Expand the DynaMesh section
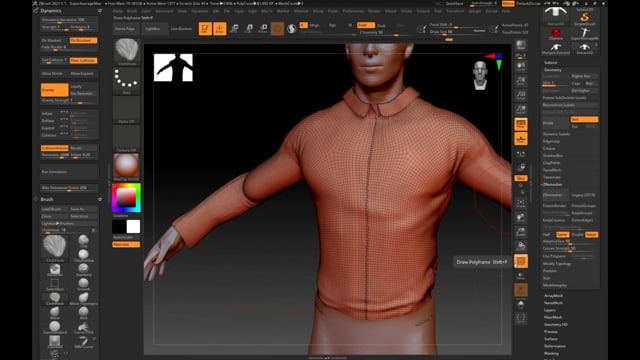Screen dimensions: 640x360 [552, 170]
